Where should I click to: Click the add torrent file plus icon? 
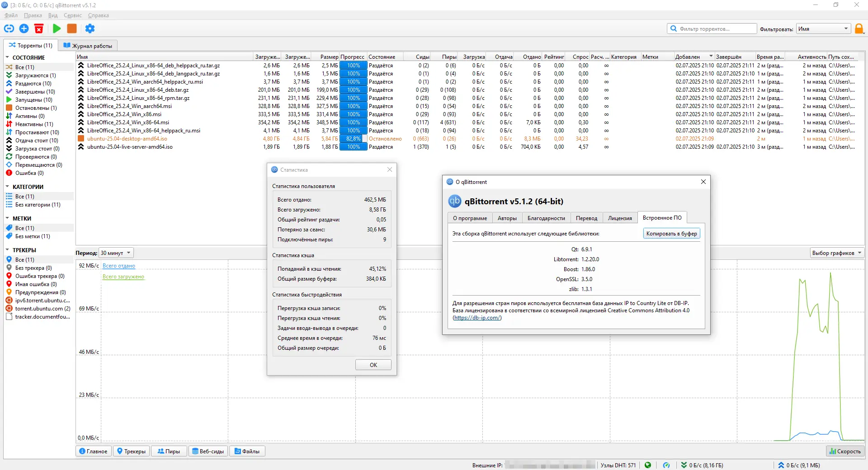[24, 28]
